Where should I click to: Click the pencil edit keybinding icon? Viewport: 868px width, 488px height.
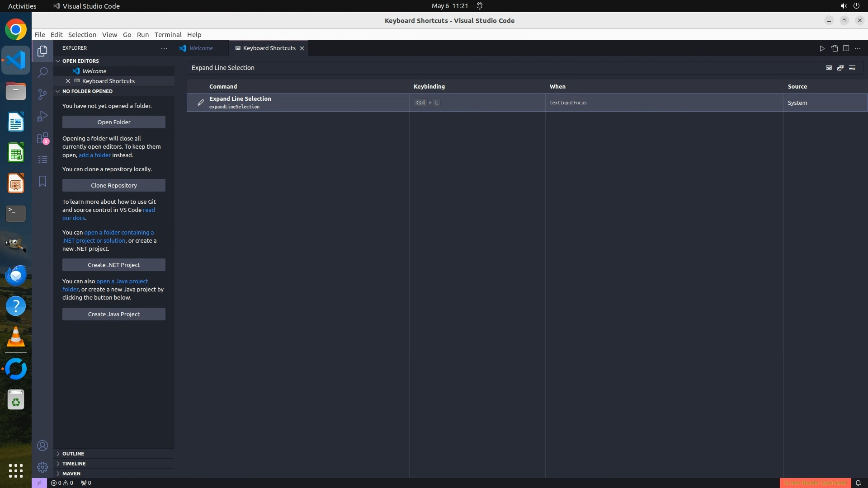pyautogui.click(x=200, y=103)
